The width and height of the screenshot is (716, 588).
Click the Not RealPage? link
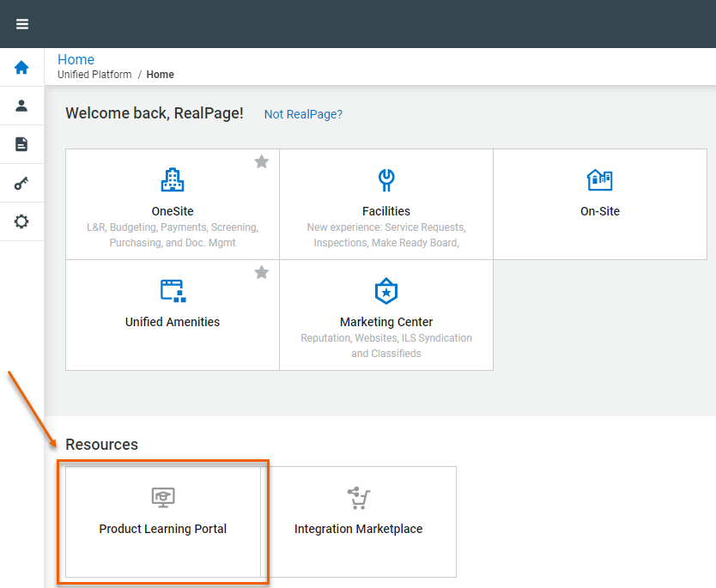point(303,114)
